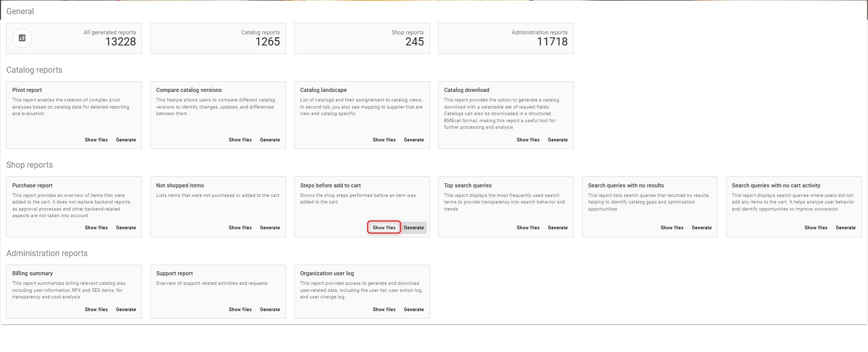Click the report chart icon beside All generated reports
Screen dimensions: 868x352
pyautogui.click(x=22, y=38)
